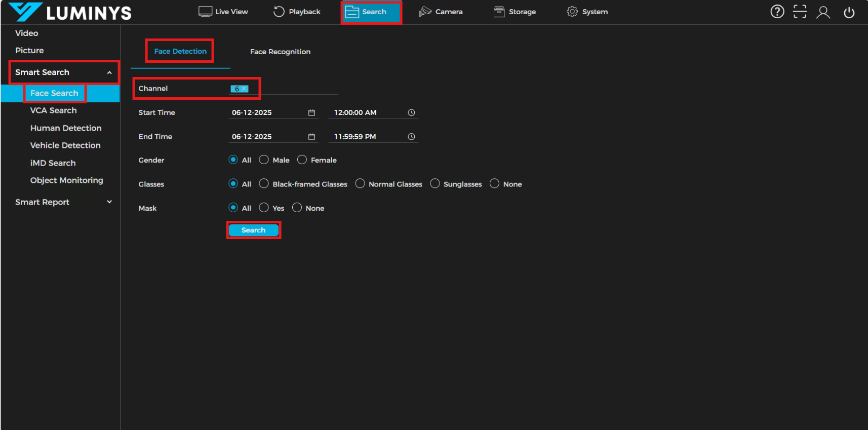Collapse the Smart Search section
Screen dimensions: 868x430
tap(109, 72)
